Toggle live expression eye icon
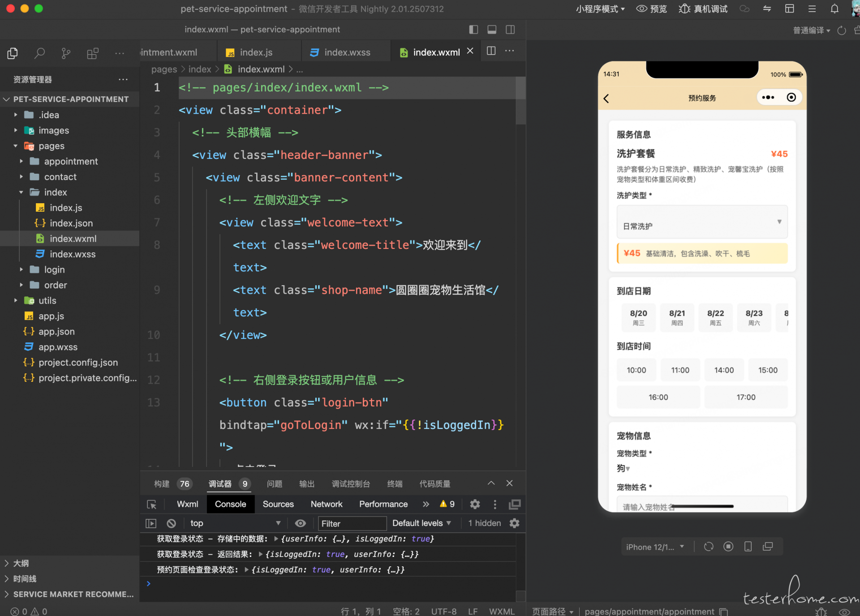Viewport: 860px width, 616px height. (301, 523)
